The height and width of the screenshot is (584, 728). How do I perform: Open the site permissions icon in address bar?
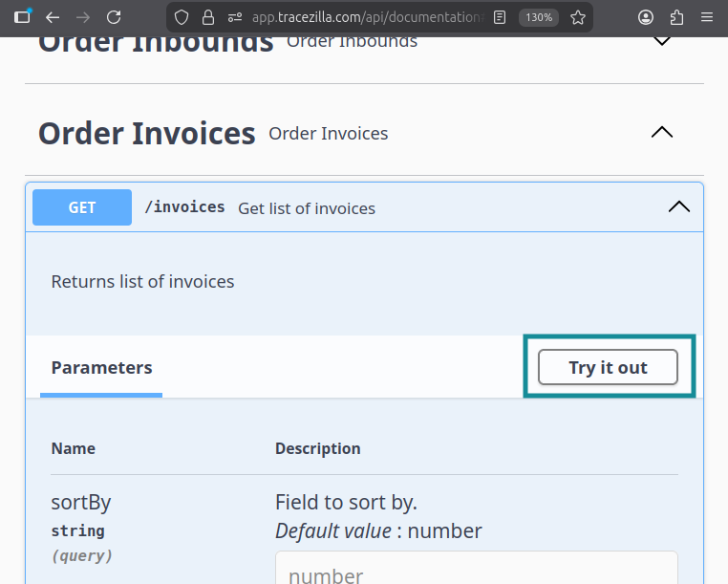point(234,17)
